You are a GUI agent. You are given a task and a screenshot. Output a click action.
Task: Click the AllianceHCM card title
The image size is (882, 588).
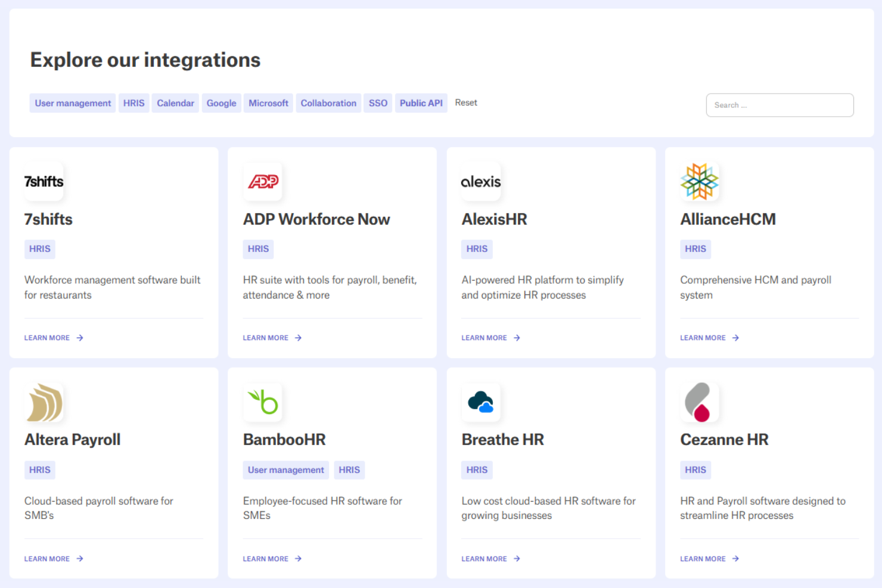(x=728, y=219)
